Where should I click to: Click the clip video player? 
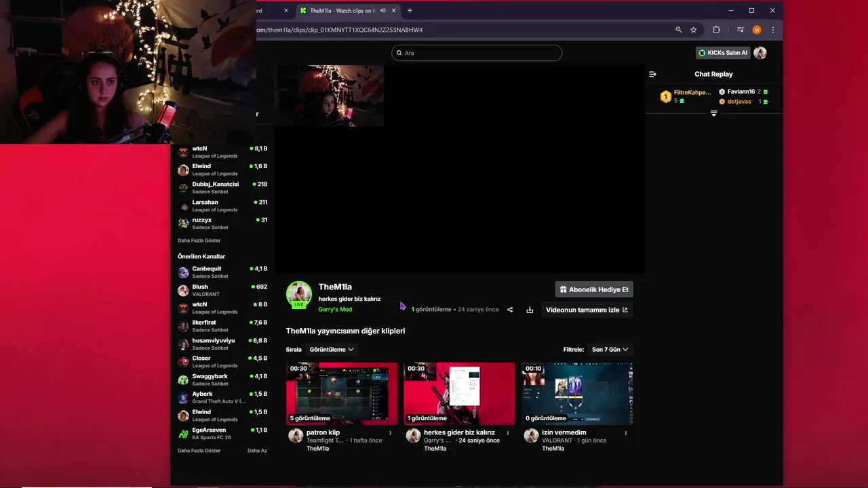click(x=459, y=169)
